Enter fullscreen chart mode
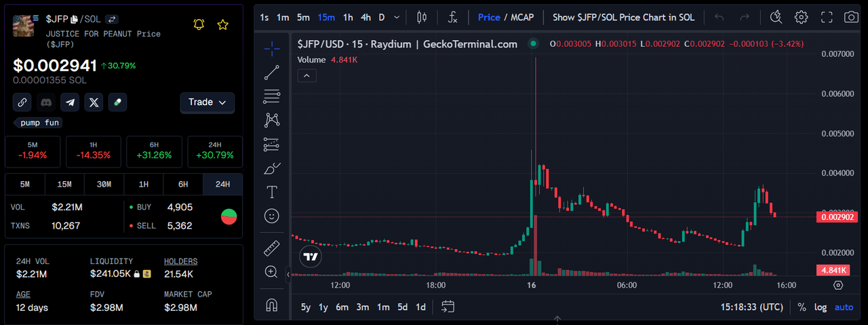The height and width of the screenshot is (325, 868). coord(827,17)
